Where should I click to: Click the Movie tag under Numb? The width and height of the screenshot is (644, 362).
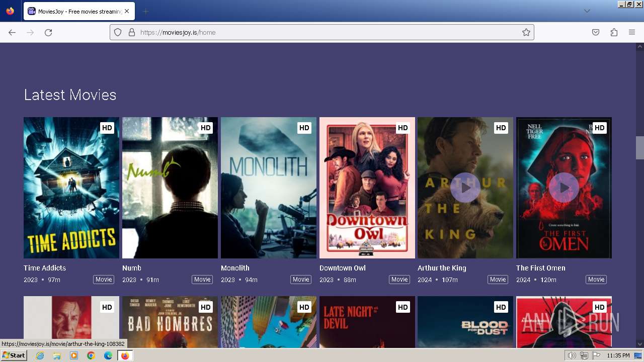(x=202, y=280)
